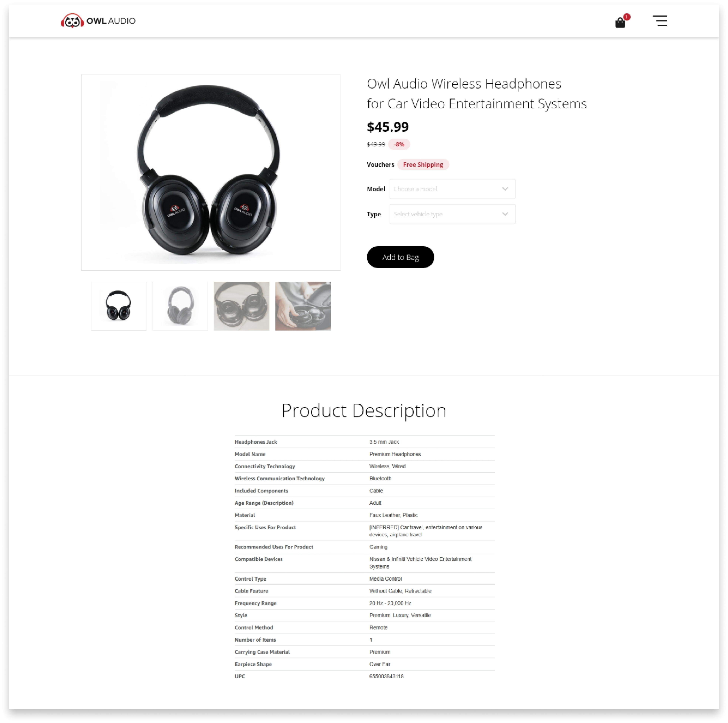The width and height of the screenshot is (728, 723).
Task: Select the first black headphones thumbnail
Action: pyautogui.click(x=119, y=306)
